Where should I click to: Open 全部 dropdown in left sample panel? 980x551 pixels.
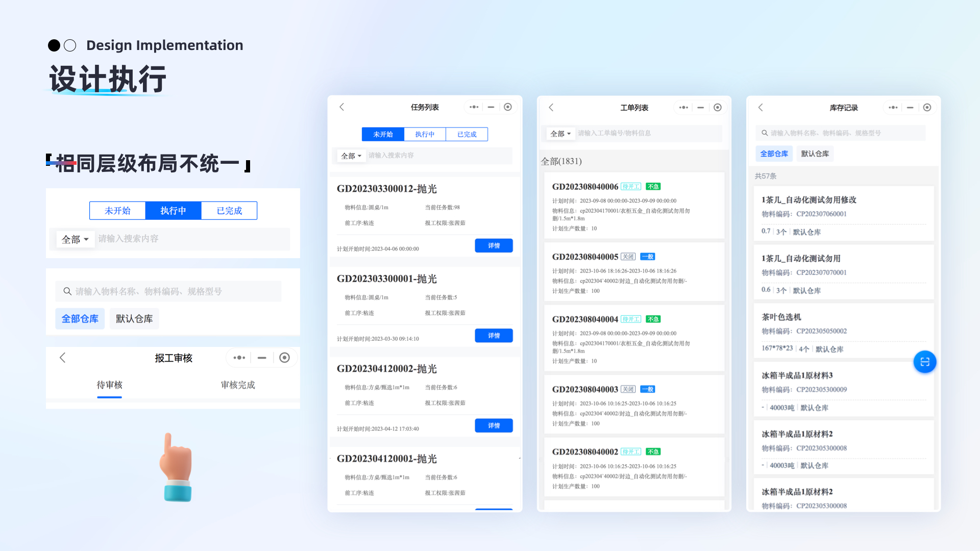pyautogui.click(x=75, y=239)
